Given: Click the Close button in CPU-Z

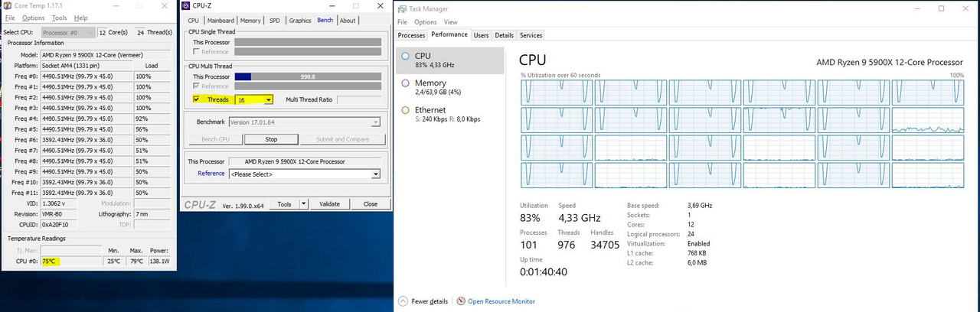Looking at the screenshot, I should 371,204.
